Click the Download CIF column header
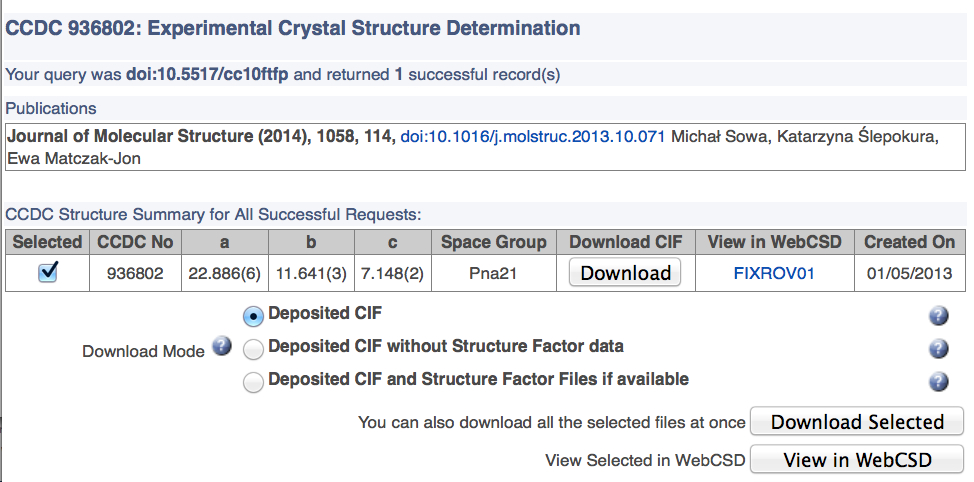Image resolution: width=974 pixels, height=482 pixels. 625,242
